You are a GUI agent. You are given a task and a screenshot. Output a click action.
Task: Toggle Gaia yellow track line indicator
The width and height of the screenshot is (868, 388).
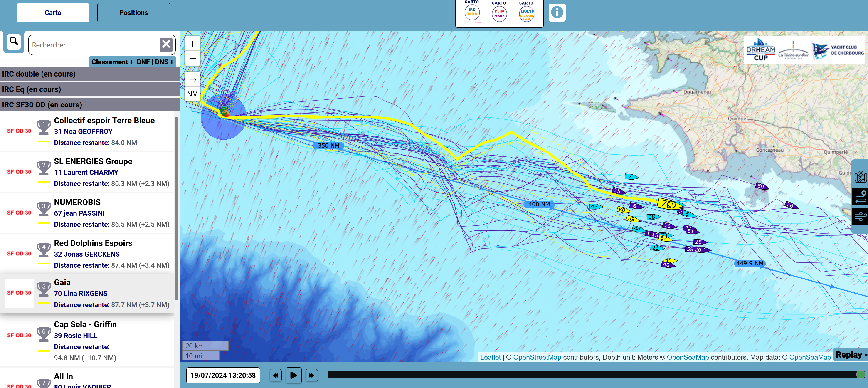click(x=43, y=303)
